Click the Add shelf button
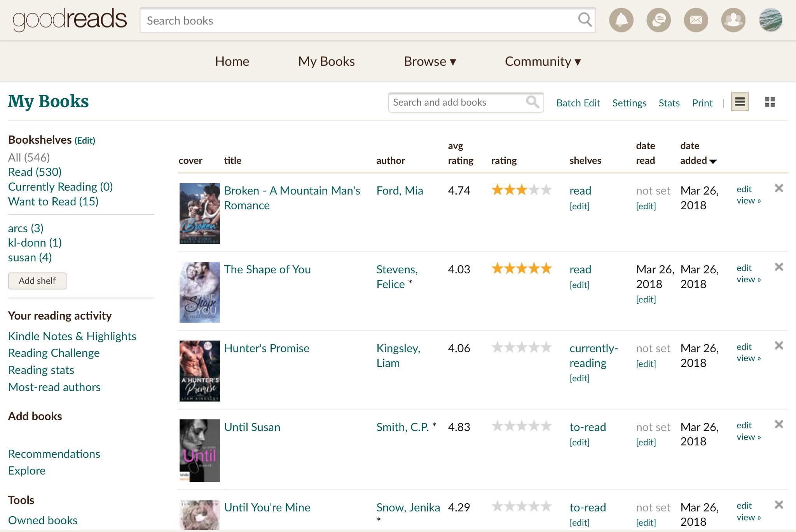This screenshot has width=796, height=532. pyautogui.click(x=37, y=281)
